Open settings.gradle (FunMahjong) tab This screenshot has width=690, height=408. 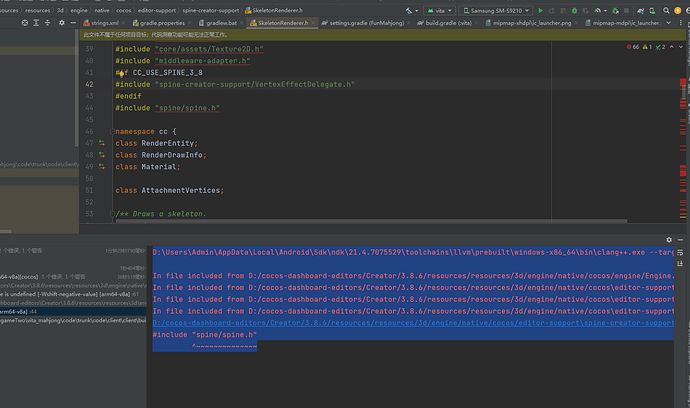click(366, 23)
